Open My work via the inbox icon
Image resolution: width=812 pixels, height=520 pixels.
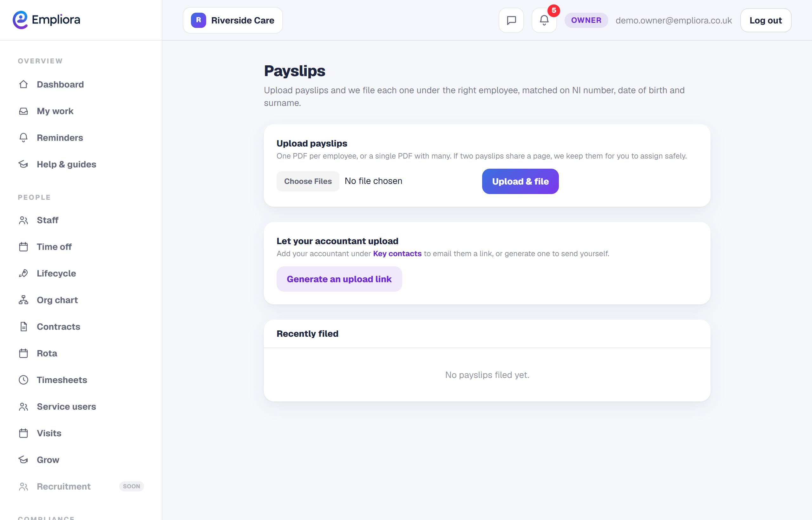click(x=23, y=111)
